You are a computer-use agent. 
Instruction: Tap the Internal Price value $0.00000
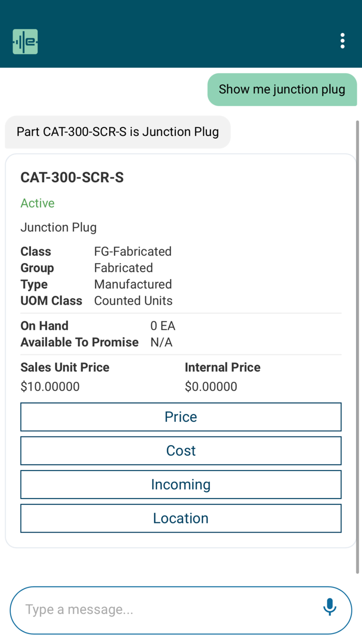coord(211,387)
